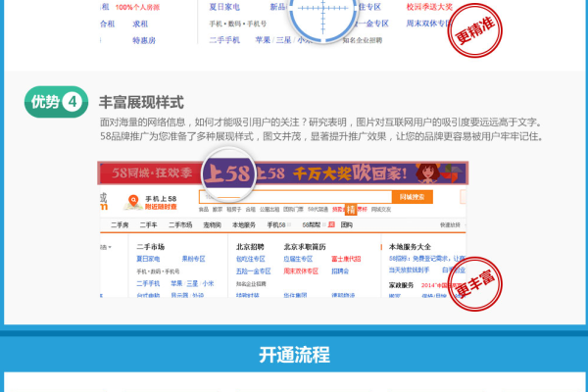Viewport: 588px width, 392px height.
Task: Open the 家政服务 category heading
Action: tap(401, 285)
